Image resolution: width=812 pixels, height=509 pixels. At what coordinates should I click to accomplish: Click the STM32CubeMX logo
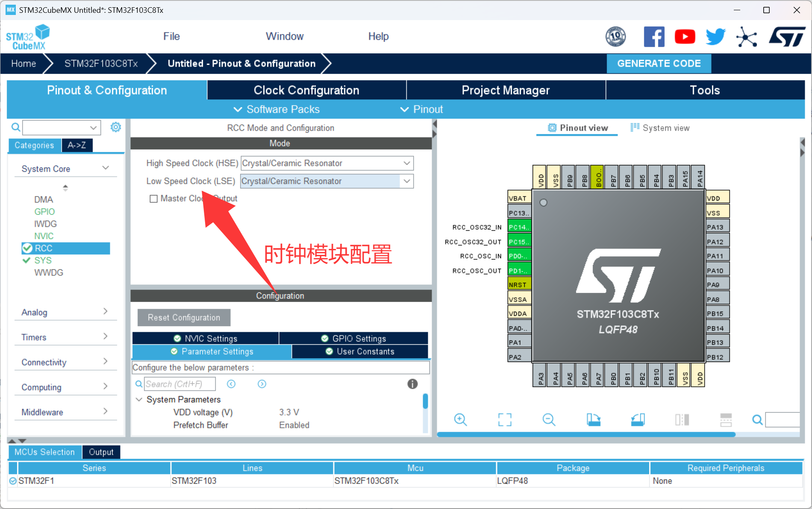[28, 37]
